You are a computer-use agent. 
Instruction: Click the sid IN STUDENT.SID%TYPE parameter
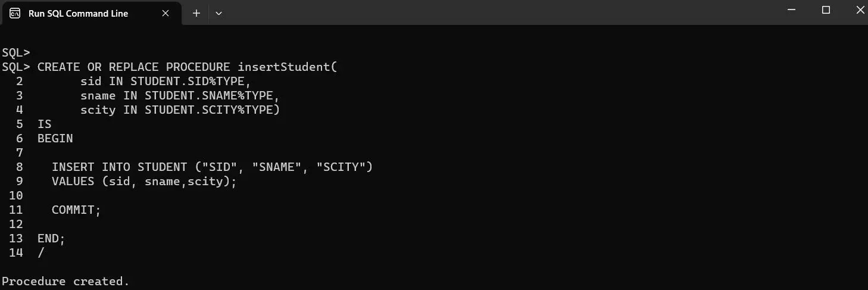tap(162, 81)
